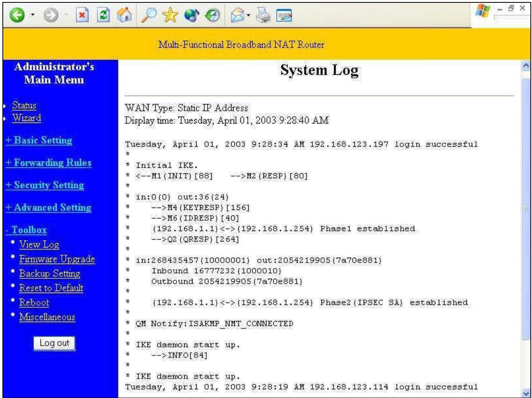Click the 192.168.123.114 login successful entry
Screen dimensions: 532x398
[x=302, y=387]
